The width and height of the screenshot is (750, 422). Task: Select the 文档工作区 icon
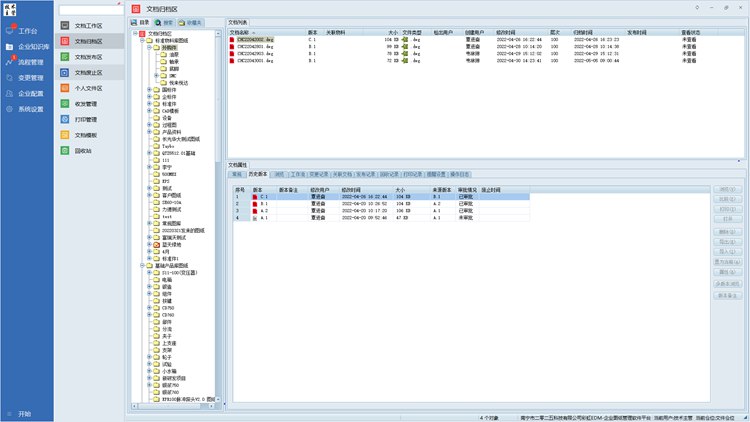point(65,25)
